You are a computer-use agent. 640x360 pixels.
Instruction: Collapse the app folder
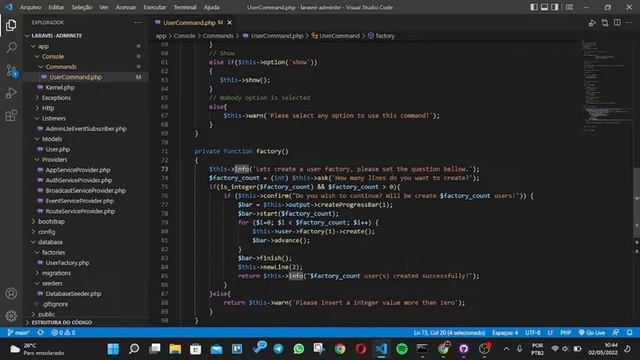click(x=86, y=46)
